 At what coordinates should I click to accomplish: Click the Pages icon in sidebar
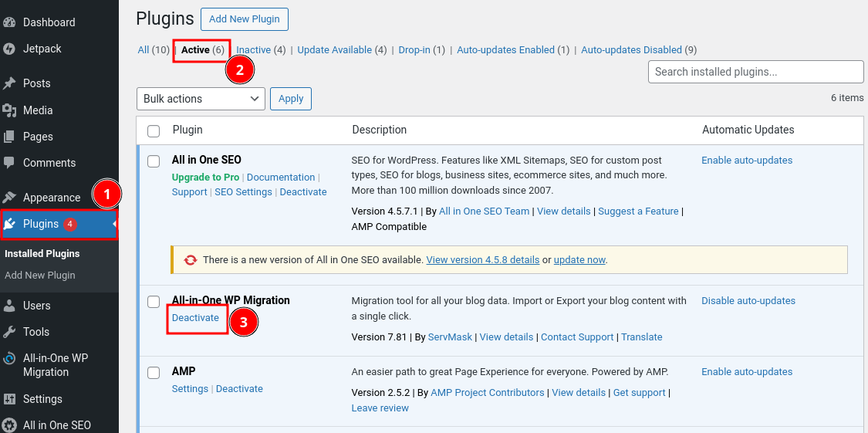point(10,137)
